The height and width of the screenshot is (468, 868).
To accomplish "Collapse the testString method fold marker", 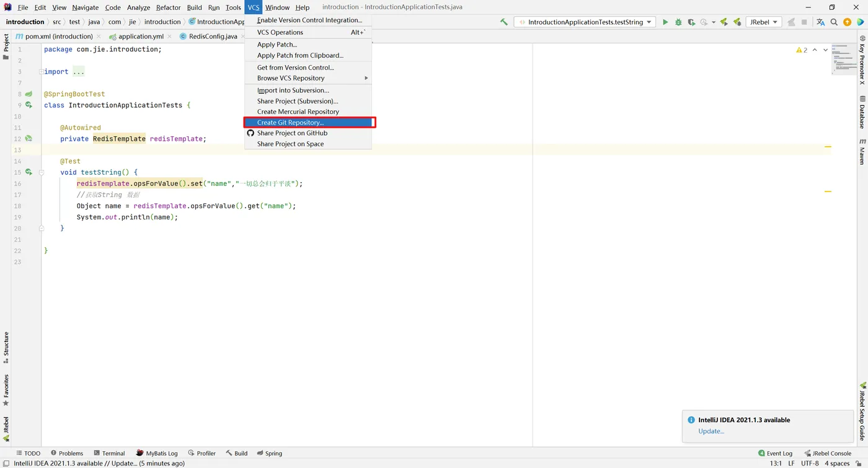I will click(x=41, y=172).
